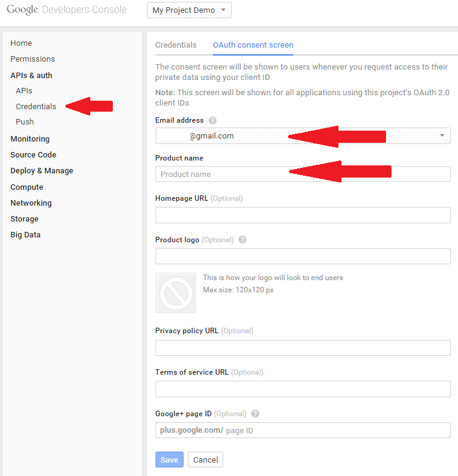Select the OAuth consent screen tab
The height and width of the screenshot is (476, 458).
tap(253, 45)
